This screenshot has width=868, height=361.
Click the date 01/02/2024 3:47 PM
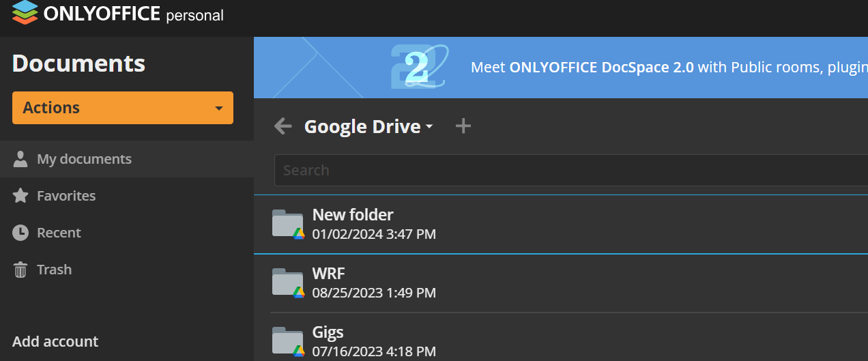coord(374,234)
